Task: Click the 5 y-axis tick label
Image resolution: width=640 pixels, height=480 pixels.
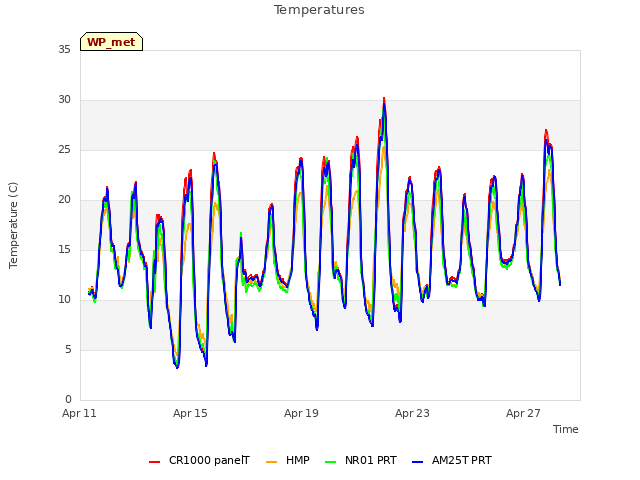Action: (x=68, y=350)
